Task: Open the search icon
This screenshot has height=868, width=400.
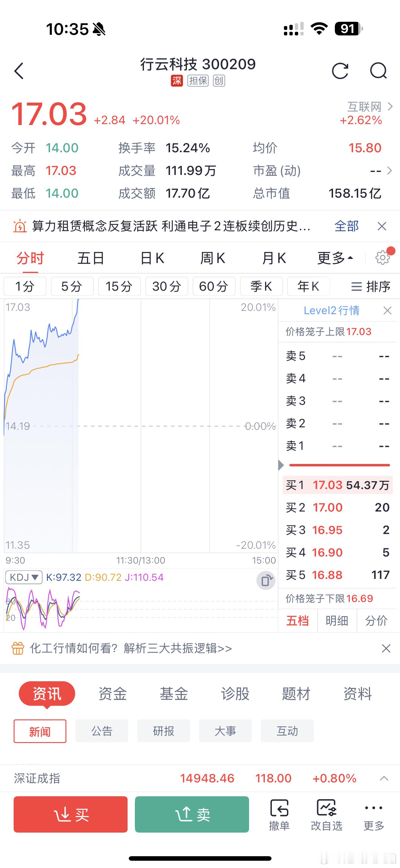Action: coord(378,71)
